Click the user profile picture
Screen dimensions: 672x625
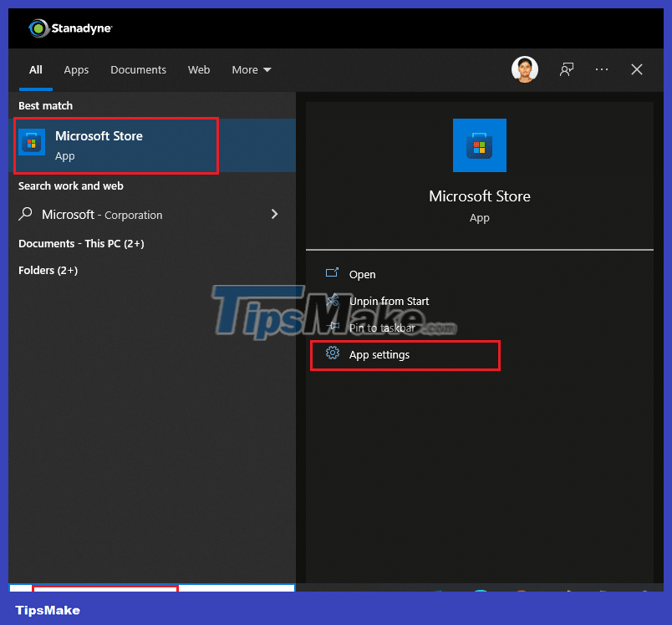(525, 69)
